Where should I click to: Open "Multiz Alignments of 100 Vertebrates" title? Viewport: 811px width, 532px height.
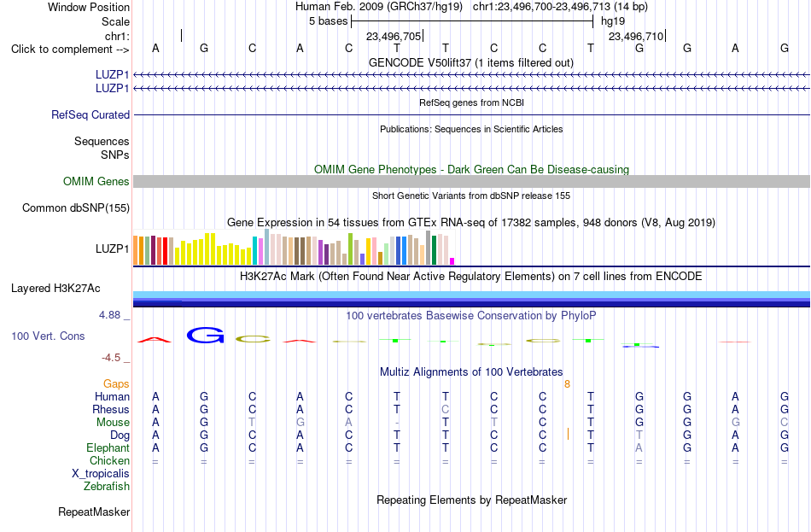(471, 371)
